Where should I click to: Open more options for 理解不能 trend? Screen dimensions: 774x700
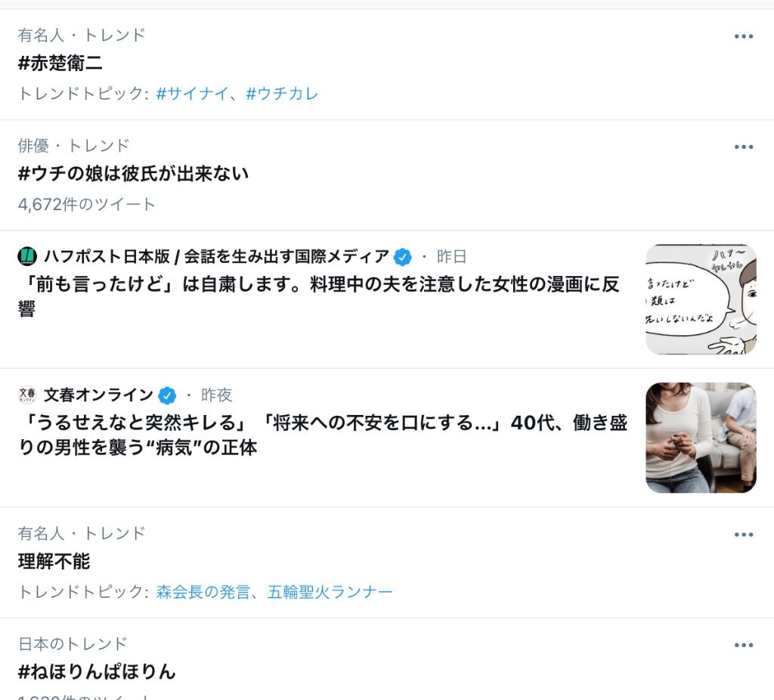coord(744,534)
